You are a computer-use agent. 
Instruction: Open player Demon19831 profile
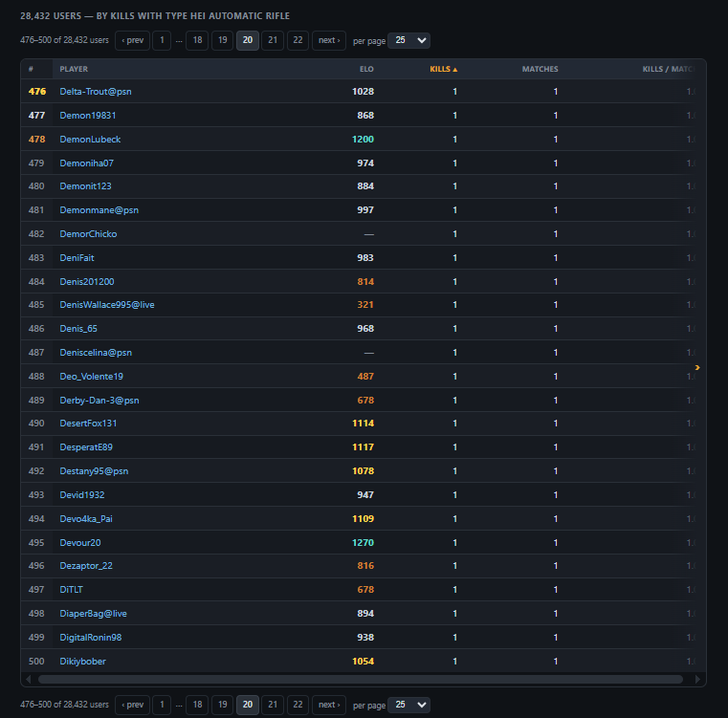pos(88,115)
